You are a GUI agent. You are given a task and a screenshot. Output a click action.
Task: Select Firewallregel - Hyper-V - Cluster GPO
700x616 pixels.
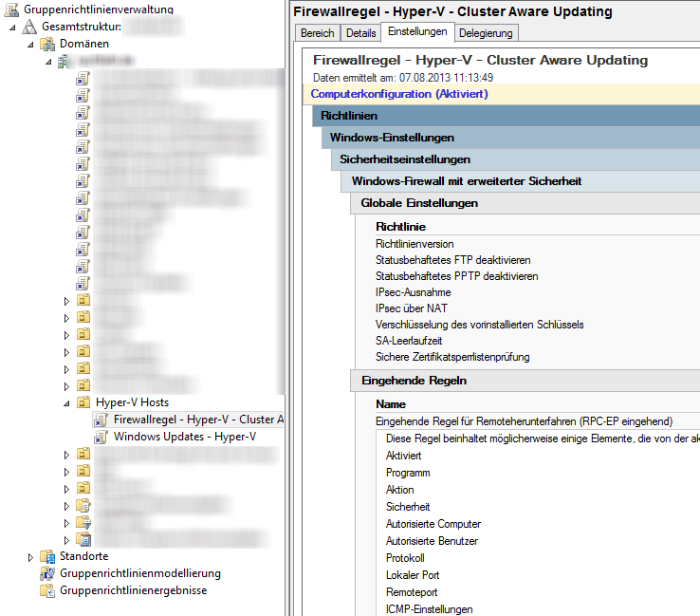[x=198, y=420]
